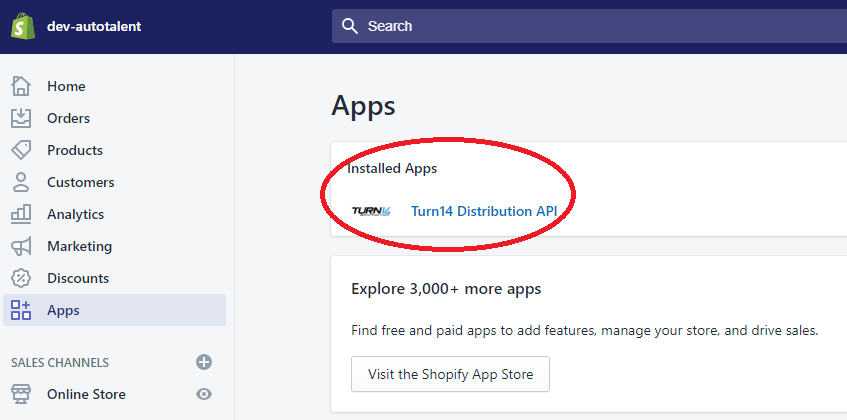This screenshot has height=420, width=847.
Task: Click the Analytics bar chart icon
Action: tap(21, 214)
